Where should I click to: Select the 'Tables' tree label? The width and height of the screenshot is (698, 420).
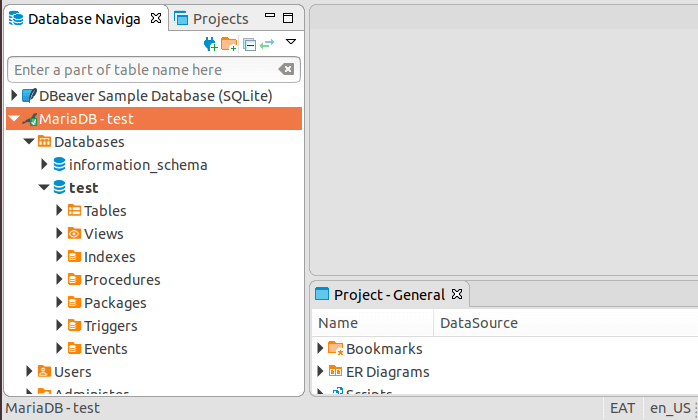coord(106,211)
